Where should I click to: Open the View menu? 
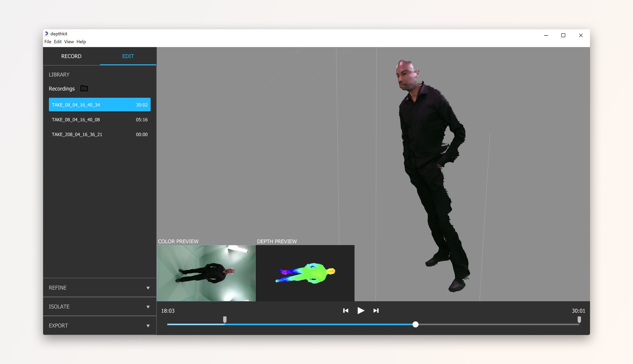click(x=69, y=42)
